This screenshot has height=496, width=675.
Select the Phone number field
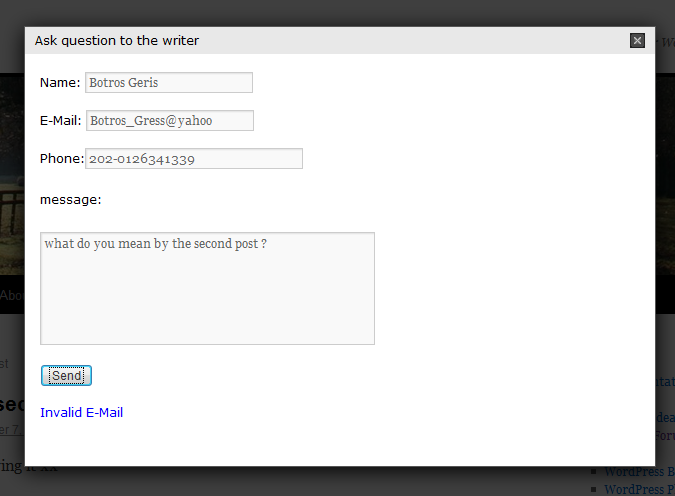[x=194, y=159]
